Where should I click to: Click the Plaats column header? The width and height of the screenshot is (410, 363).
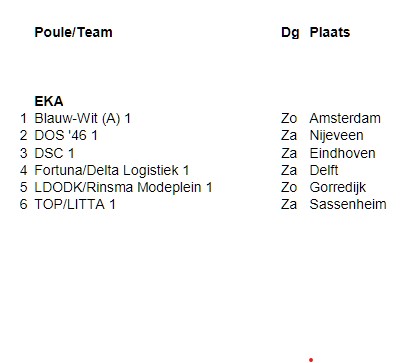pos(330,32)
